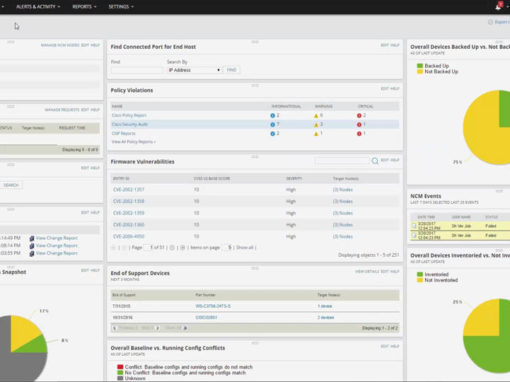Click the first NCM Events row icon

pyautogui.click(x=414, y=226)
